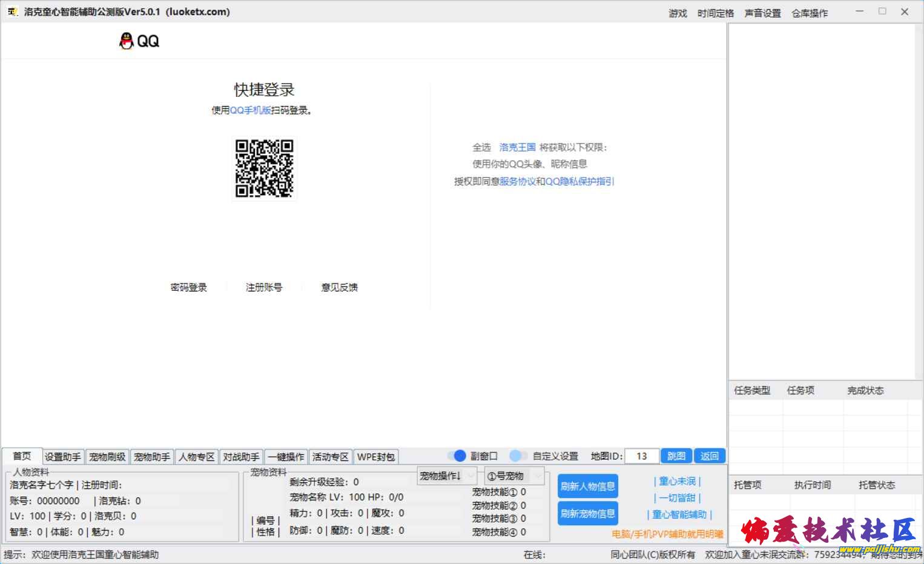The width and height of the screenshot is (924, 564).
Task: Click the QQ penguin logo
Action: (x=127, y=41)
